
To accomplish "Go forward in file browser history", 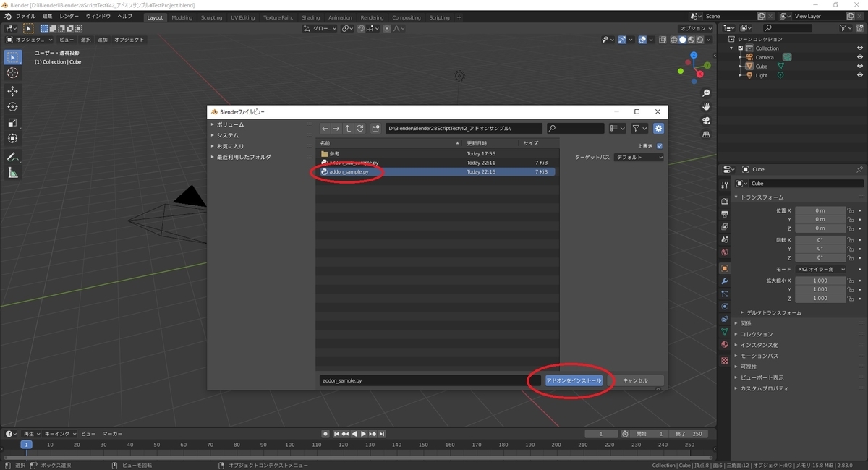I will tap(336, 128).
